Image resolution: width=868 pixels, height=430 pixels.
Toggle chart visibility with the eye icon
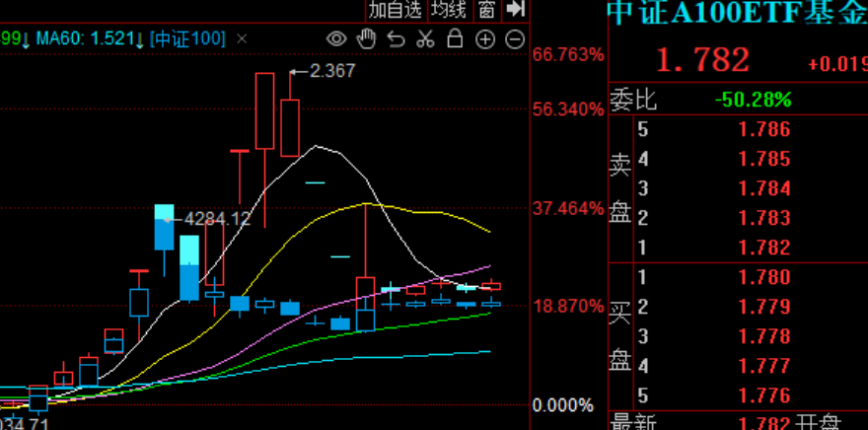tap(336, 39)
